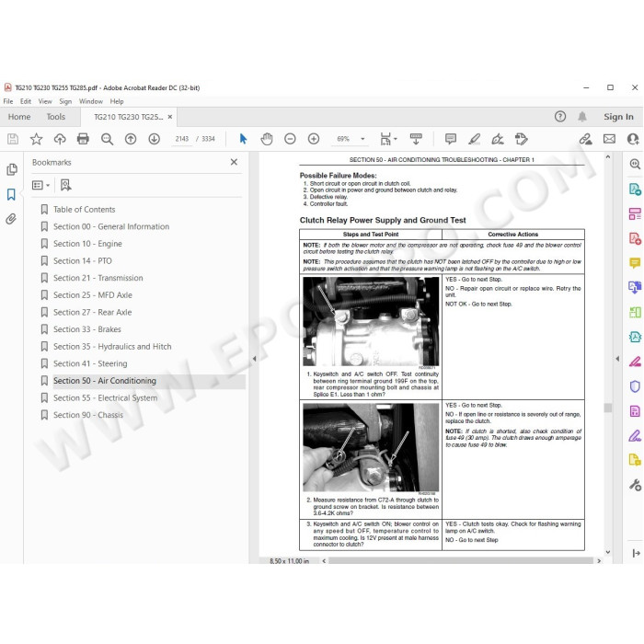Screen dimensions: 644x644
Task: Jump to Section 27 - Rear Axle
Action: [92, 312]
